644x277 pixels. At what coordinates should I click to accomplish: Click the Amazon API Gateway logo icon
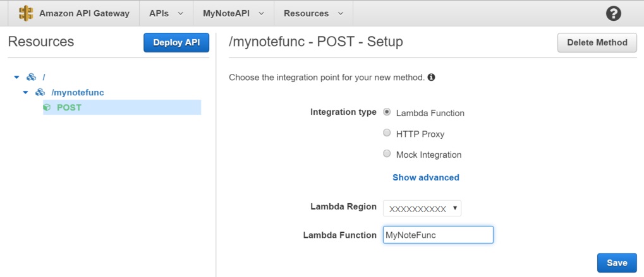pos(27,13)
